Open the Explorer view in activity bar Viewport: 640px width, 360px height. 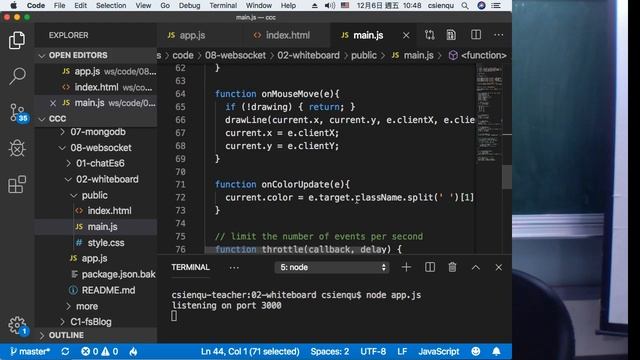(17, 40)
